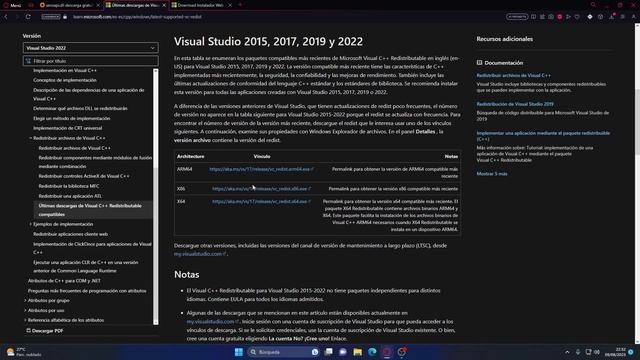640x360 pixels.
Task: Open my.visualstudio.com link in Notas section
Action: coord(212,322)
